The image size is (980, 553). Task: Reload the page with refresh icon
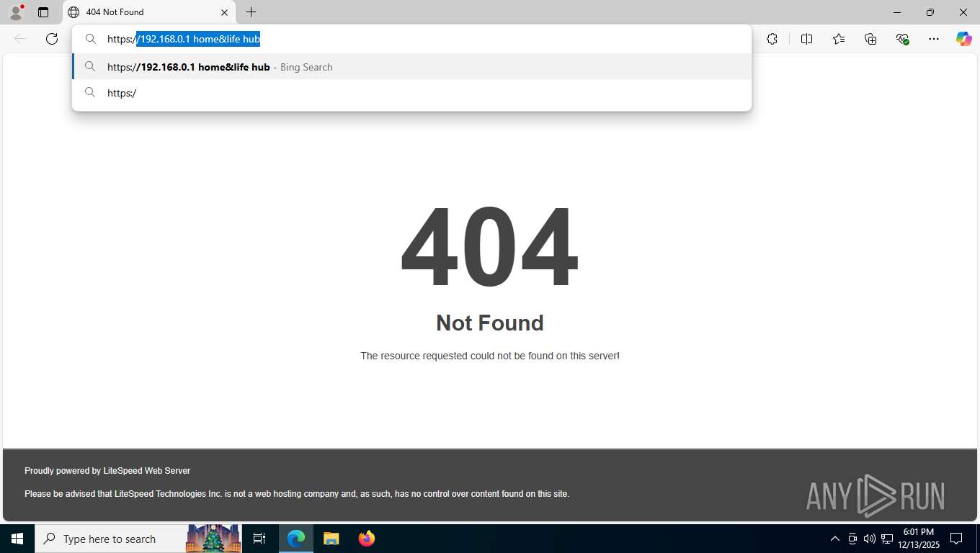[x=52, y=39]
